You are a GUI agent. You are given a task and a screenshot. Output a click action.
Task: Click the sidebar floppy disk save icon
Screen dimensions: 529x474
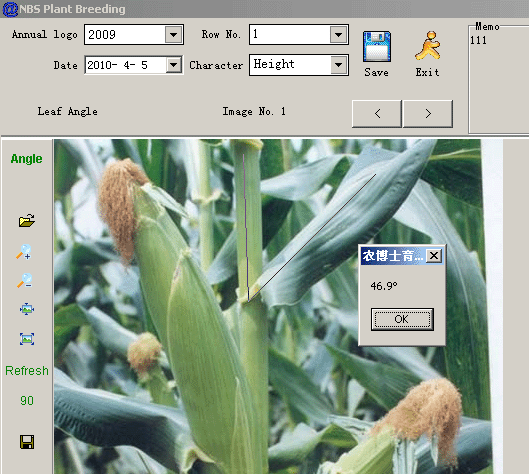coord(27,442)
